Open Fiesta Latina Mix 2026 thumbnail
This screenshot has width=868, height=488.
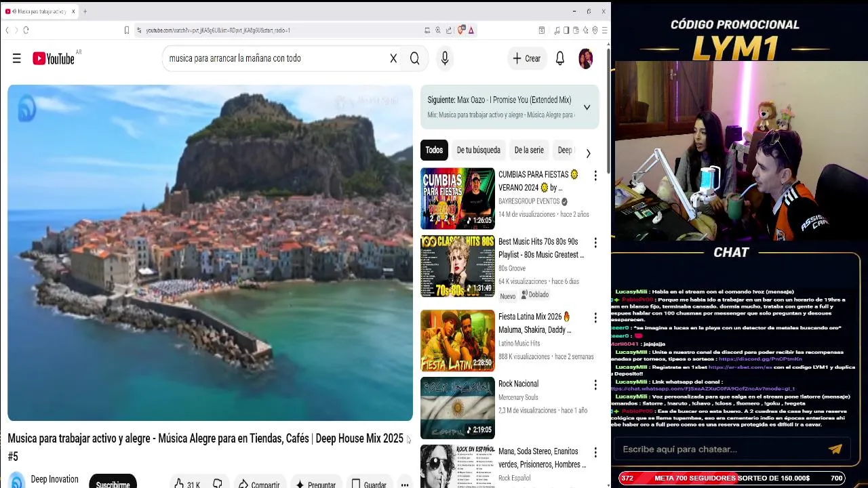click(x=458, y=340)
